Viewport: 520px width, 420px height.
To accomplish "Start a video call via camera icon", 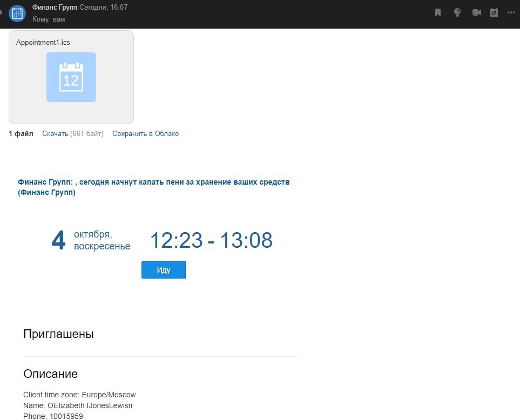I will pos(476,12).
